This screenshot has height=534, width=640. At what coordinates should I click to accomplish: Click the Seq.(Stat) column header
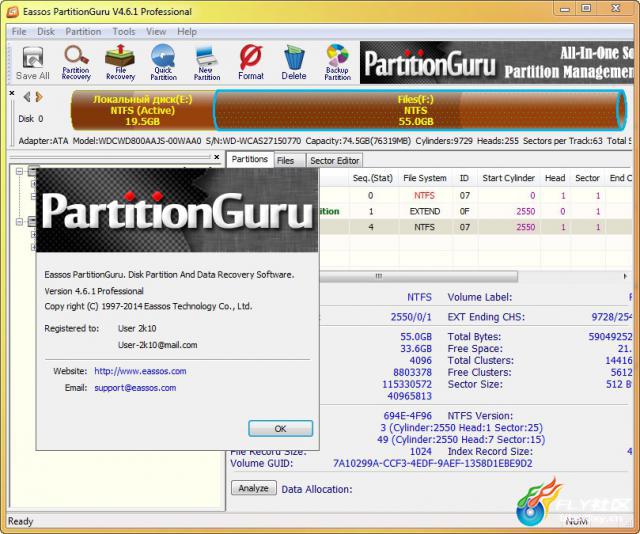(x=373, y=178)
